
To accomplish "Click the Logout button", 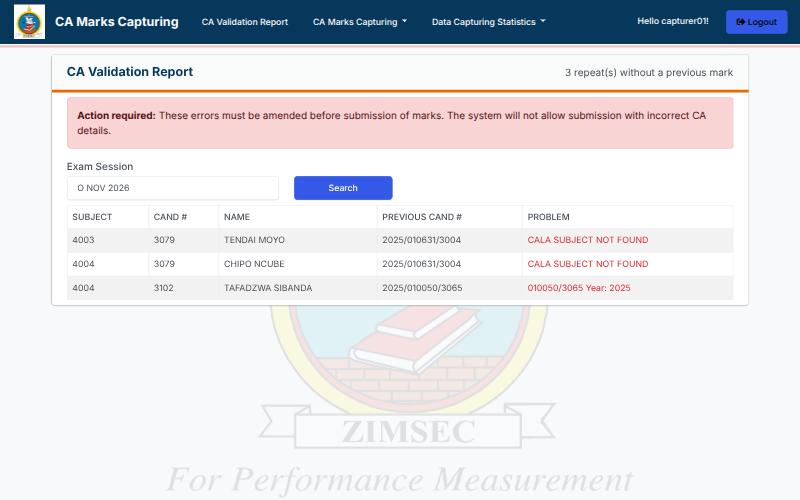I will [x=756, y=22].
